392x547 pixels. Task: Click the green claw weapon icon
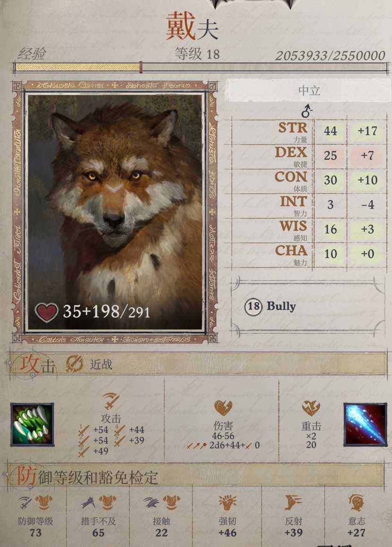click(32, 425)
